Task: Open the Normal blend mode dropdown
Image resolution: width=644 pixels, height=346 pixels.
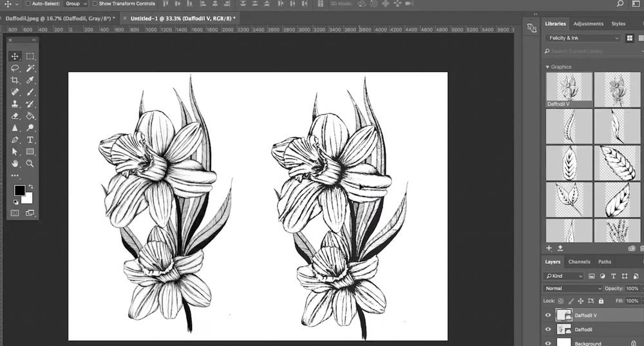Action: tap(573, 289)
